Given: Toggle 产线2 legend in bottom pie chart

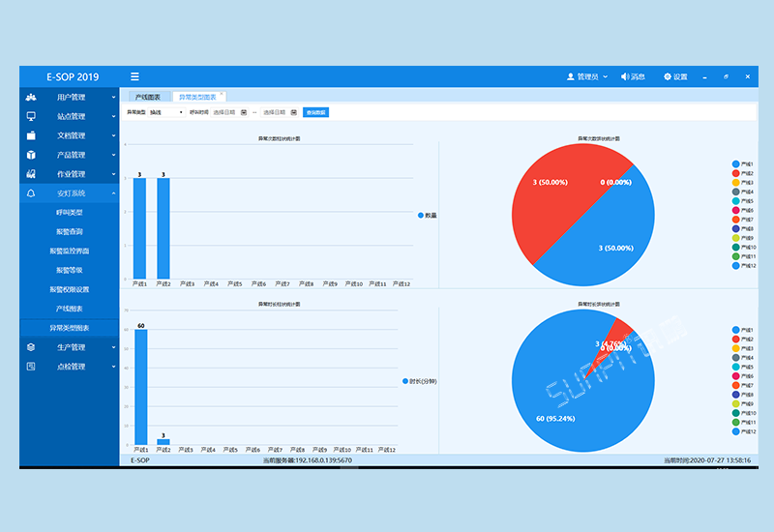Looking at the screenshot, I should [x=741, y=340].
